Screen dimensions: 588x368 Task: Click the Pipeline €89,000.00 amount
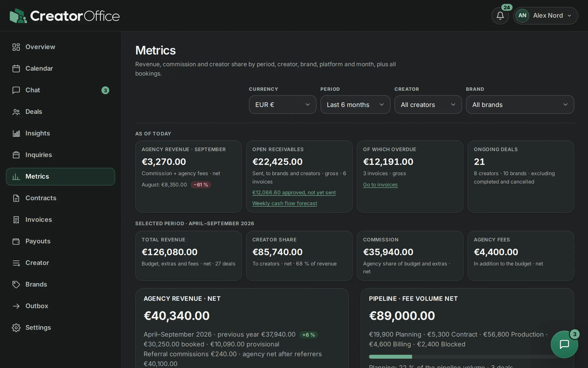pyautogui.click(x=402, y=316)
